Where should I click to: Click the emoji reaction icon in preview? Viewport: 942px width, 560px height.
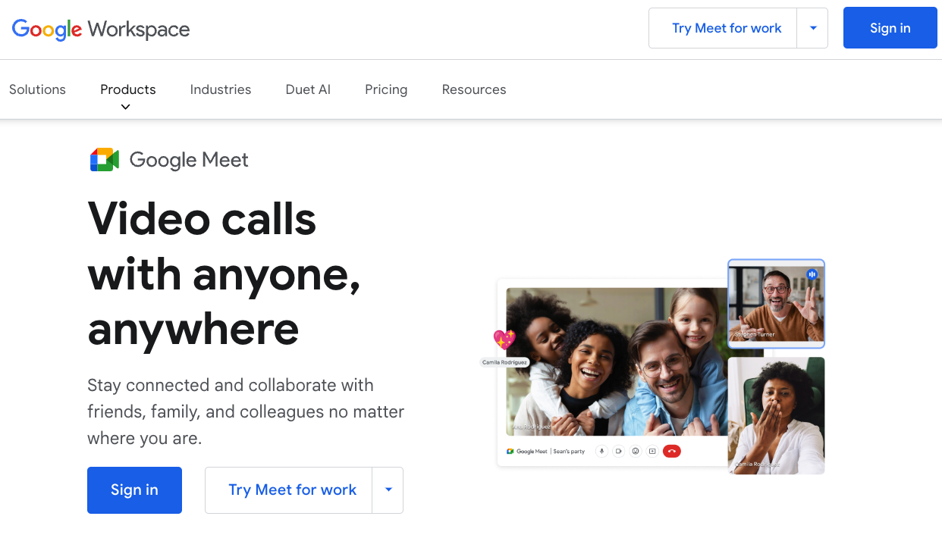[x=636, y=451]
